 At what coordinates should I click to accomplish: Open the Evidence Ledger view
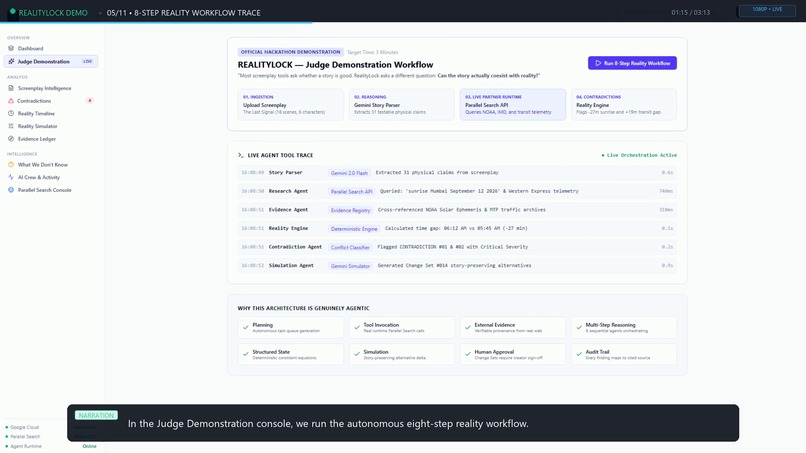[x=50, y=139]
